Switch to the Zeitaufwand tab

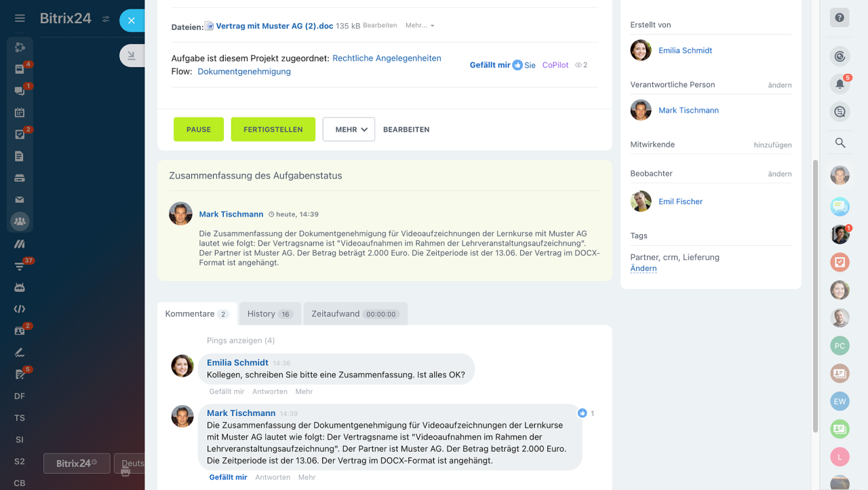coord(355,314)
